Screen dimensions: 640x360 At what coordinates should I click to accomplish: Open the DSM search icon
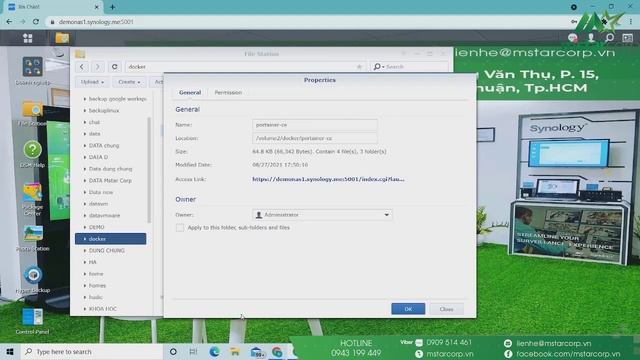tap(609, 38)
